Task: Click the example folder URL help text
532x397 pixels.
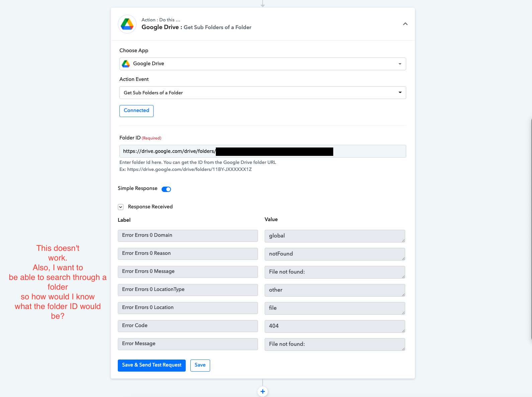Action: point(186,170)
